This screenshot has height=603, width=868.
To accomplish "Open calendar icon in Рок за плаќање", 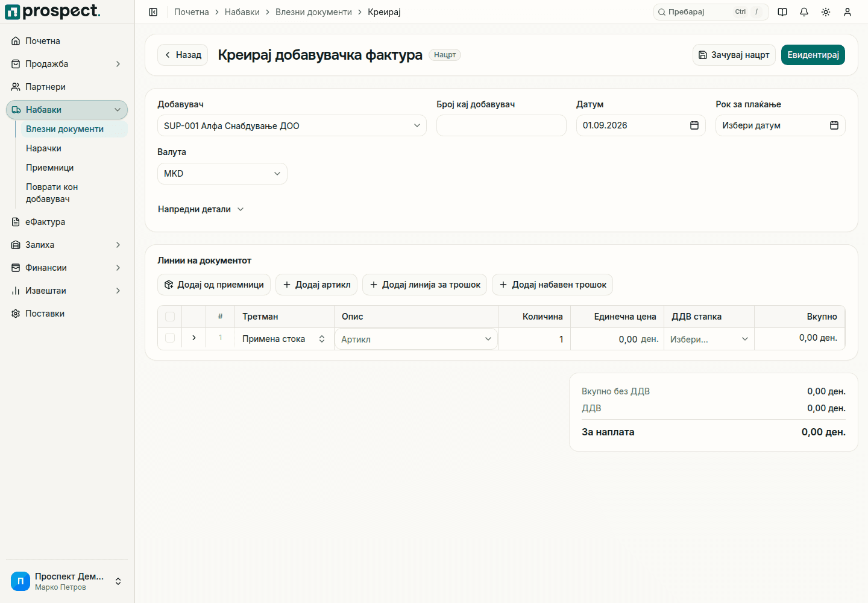I will [834, 125].
